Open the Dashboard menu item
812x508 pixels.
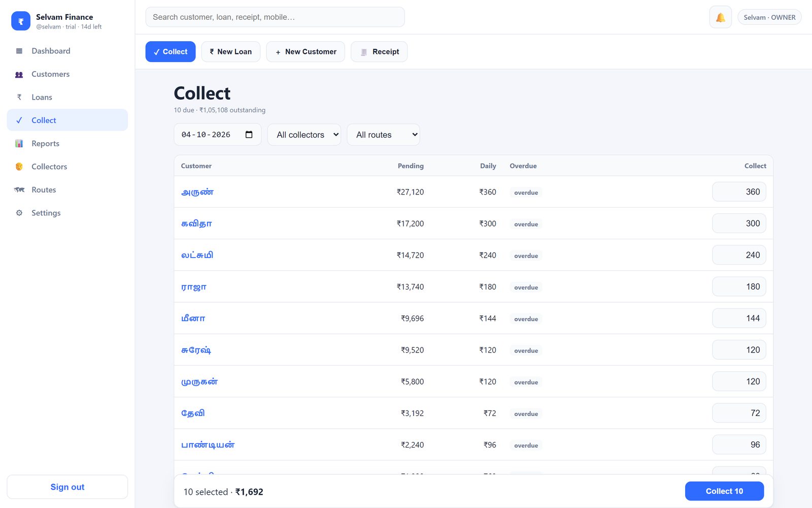click(x=67, y=51)
